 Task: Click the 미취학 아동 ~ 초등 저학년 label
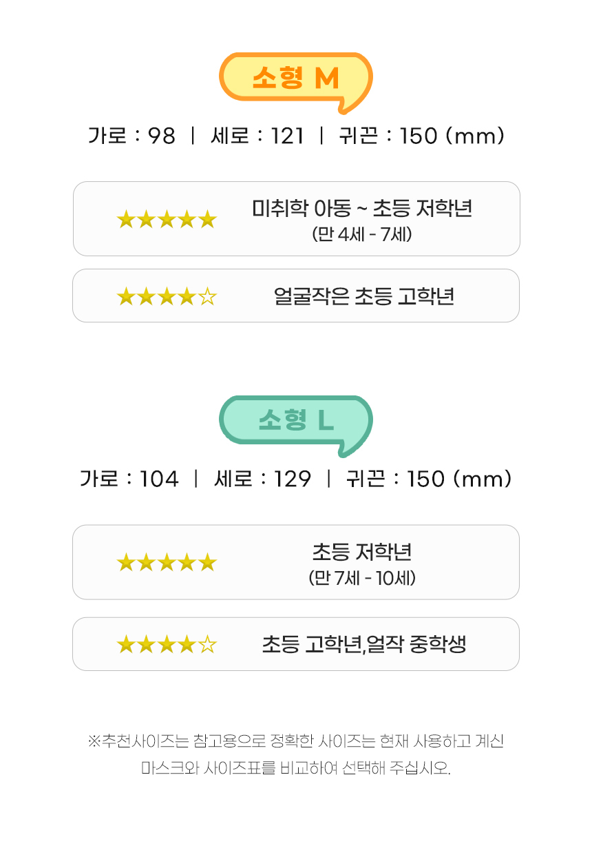[x=362, y=209]
